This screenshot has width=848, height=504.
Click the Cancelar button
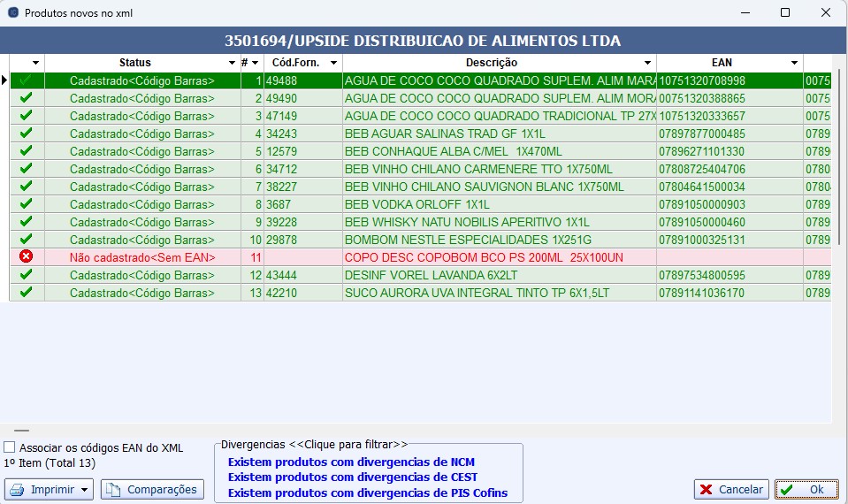(730, 489)
